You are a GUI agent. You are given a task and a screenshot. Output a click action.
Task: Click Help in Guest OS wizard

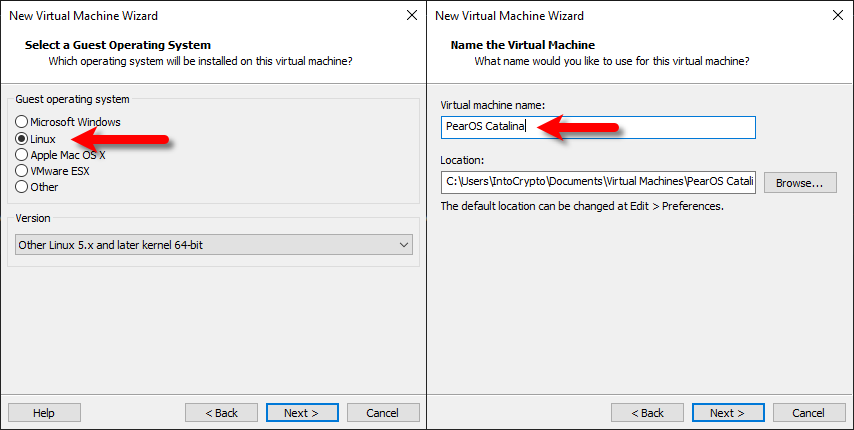[44, 413]
